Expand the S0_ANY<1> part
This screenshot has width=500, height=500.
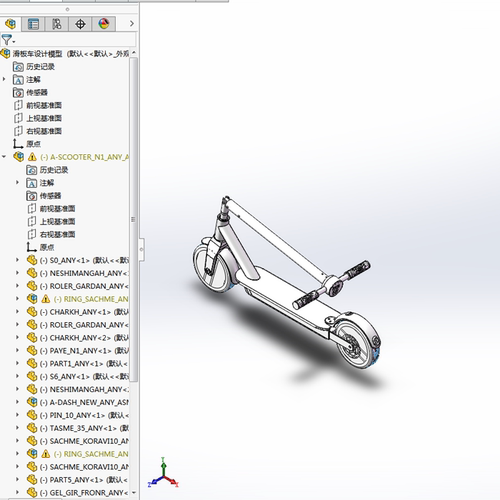pyautogui.click(x=17, y=260)
